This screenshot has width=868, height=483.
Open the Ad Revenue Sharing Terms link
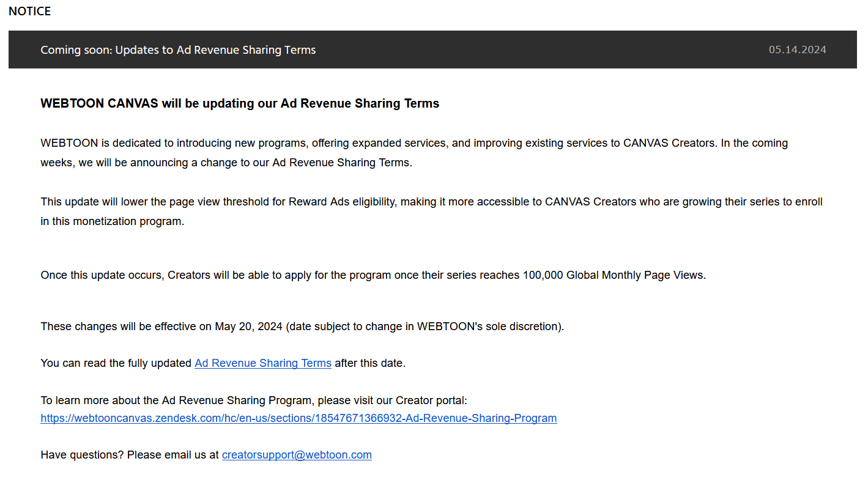(263, 363)
